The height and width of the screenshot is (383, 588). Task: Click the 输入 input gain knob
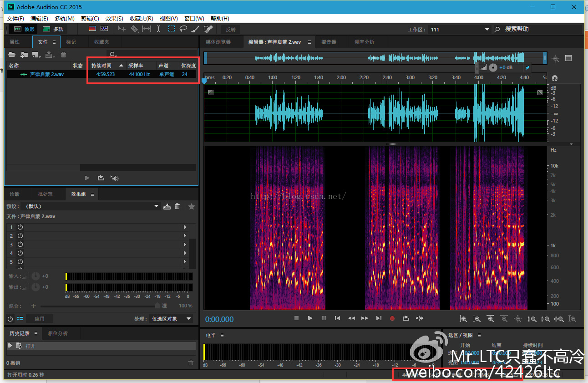click(x=35, y=276)
